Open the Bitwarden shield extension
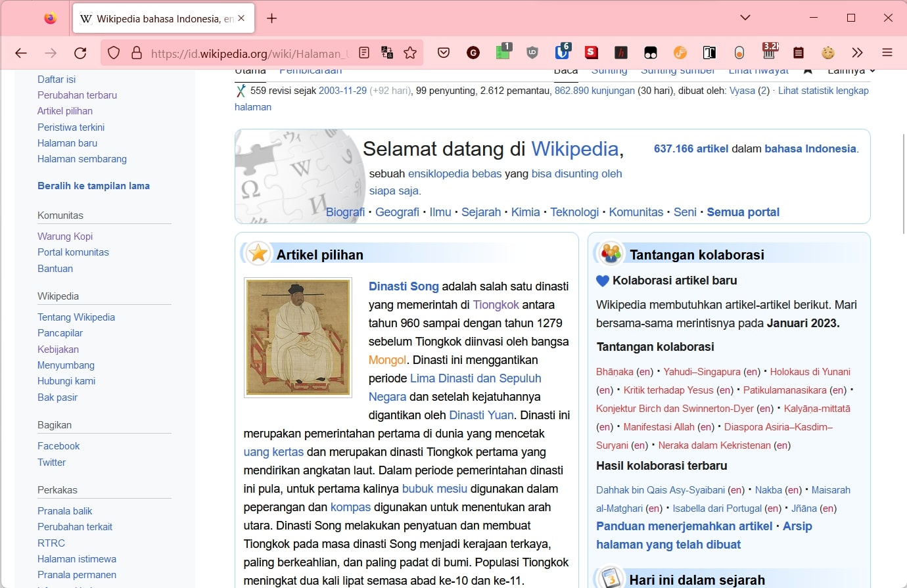This screenshot has height=588, width=907. click(563, 51)
